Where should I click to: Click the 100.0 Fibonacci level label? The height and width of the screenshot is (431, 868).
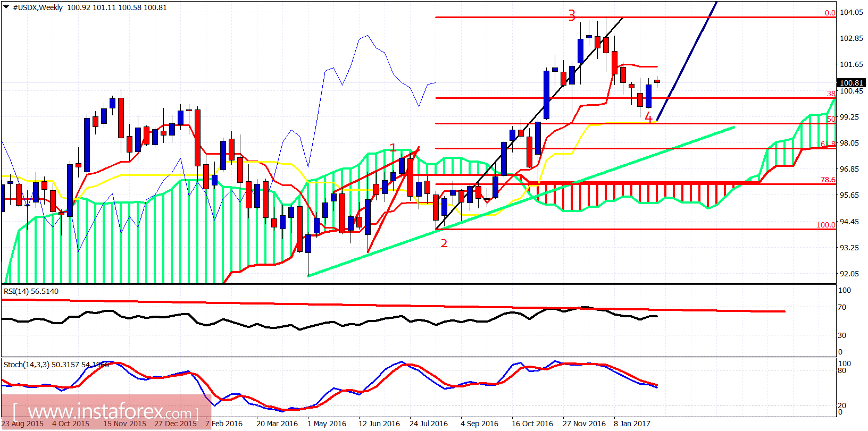pyautogui.click(x=826, y=225)
